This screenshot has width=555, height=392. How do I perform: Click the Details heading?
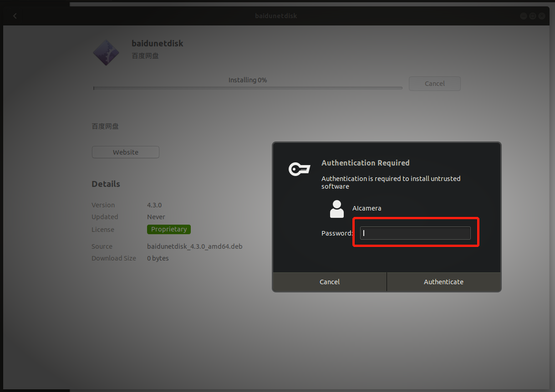[106, 184]
